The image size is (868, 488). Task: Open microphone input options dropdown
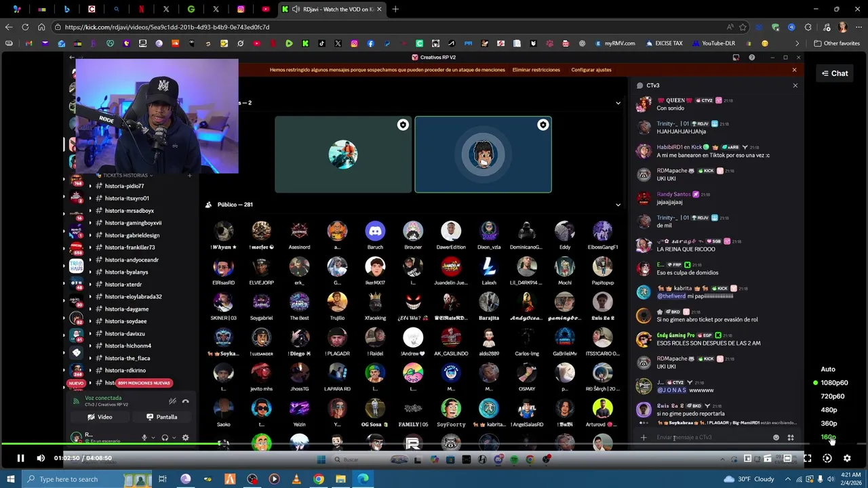pyautogui.click(x=153, y=438)
